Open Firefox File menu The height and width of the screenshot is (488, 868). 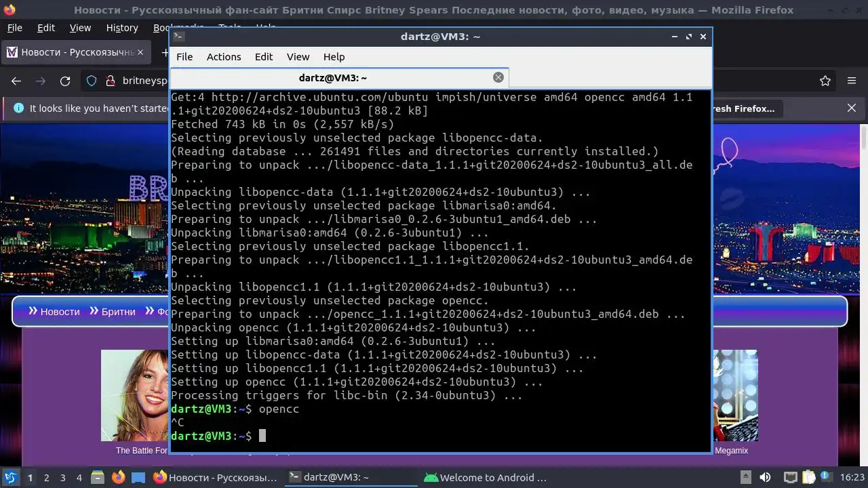point(14,28)
